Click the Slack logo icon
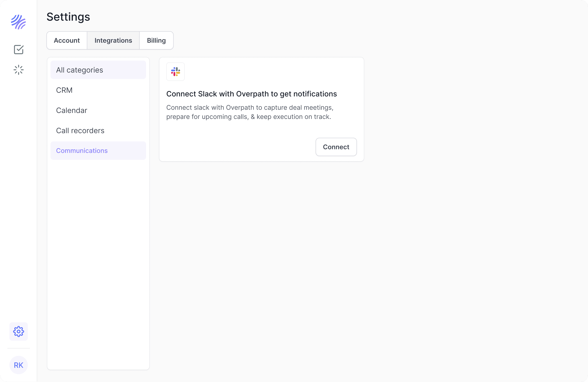588x382 pixels. tap(175, 72)
